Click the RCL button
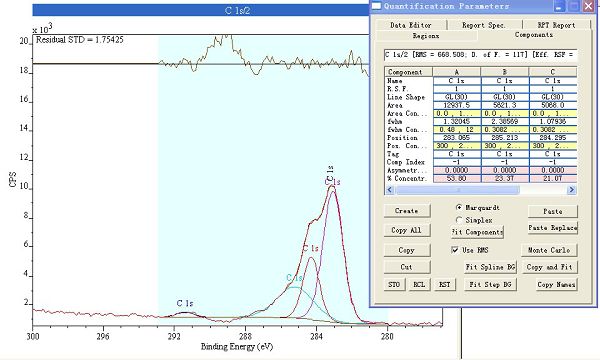The height and width of the screenshot is (360, 600). coord(419,285)
